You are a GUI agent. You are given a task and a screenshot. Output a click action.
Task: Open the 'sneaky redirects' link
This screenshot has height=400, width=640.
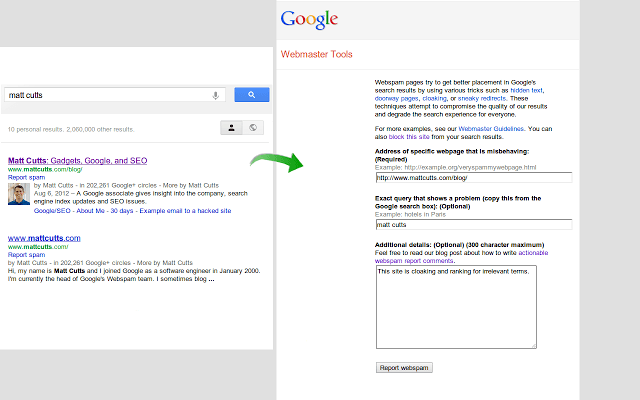[482, 98]
